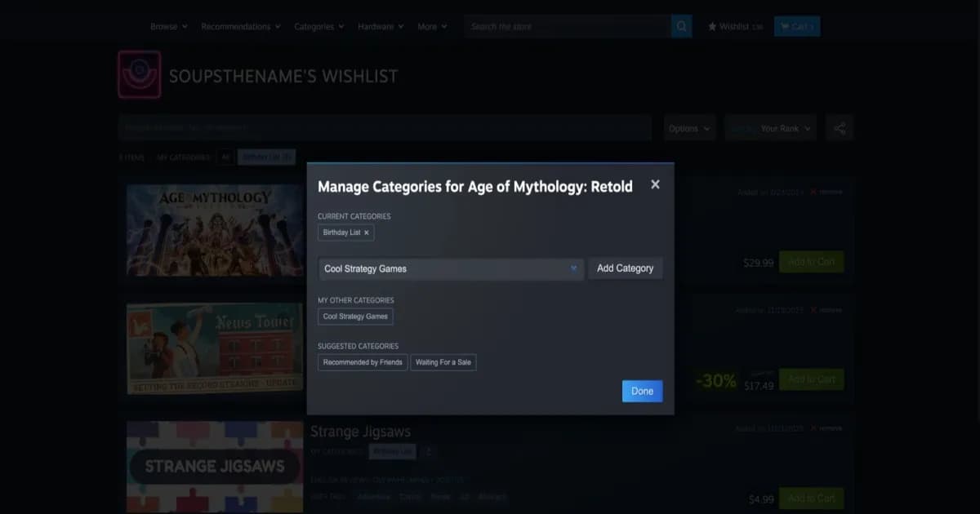980x514 pixels.
Task: Focus the Search the store field
Action: pyautogui.click(x=568, y=27)
